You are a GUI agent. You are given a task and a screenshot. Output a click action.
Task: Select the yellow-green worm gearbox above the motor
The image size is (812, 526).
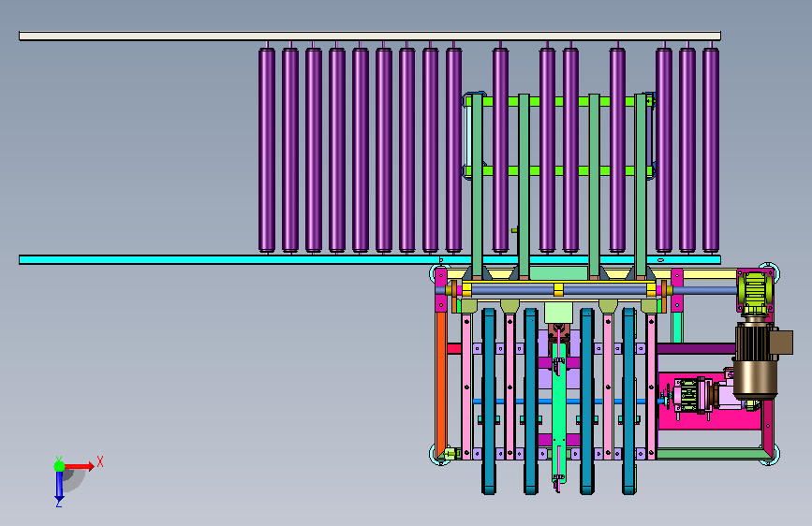coord(755,293)
